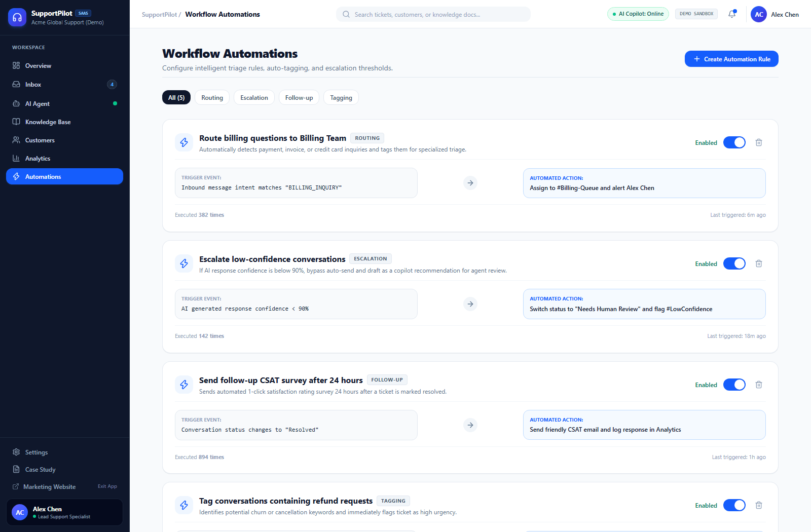Viewport: 811px width, 532px height.
Task: Click the Assign to #Billing-Queue action box
Action: [x=644, y=183]
